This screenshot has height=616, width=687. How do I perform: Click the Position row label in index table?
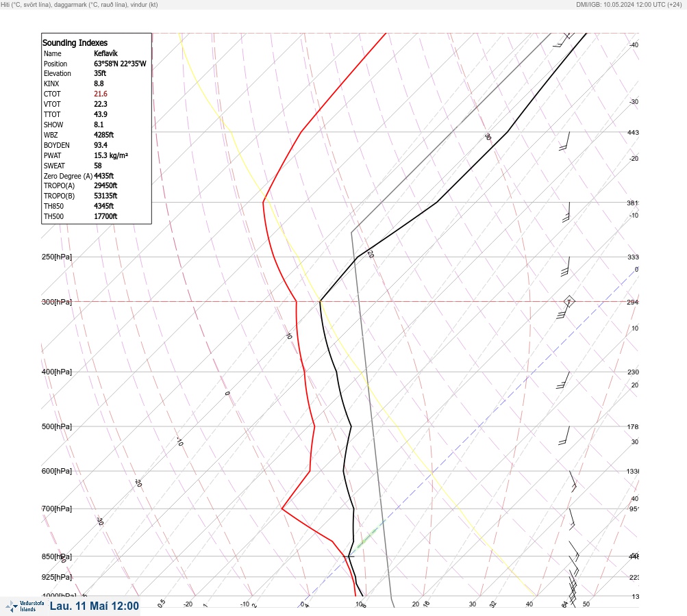coord(55,64)
